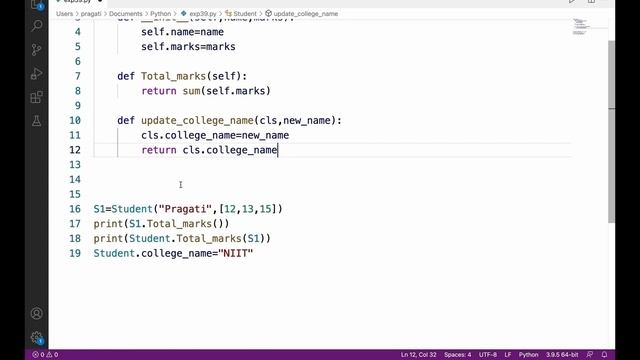Open the Manage gear settings icon

pos(36,337)
